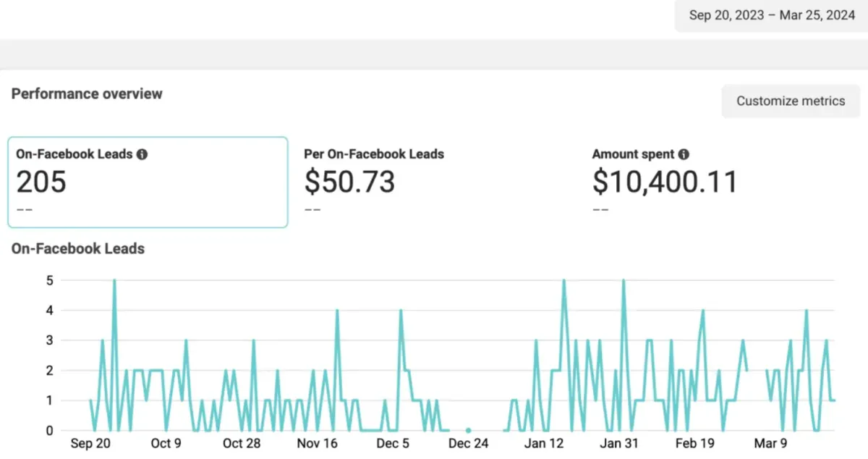The width and height of the screenshot is (868, 459).
Task: Click the info icon beside On-Facebook Leads
Action: [142, 154]
